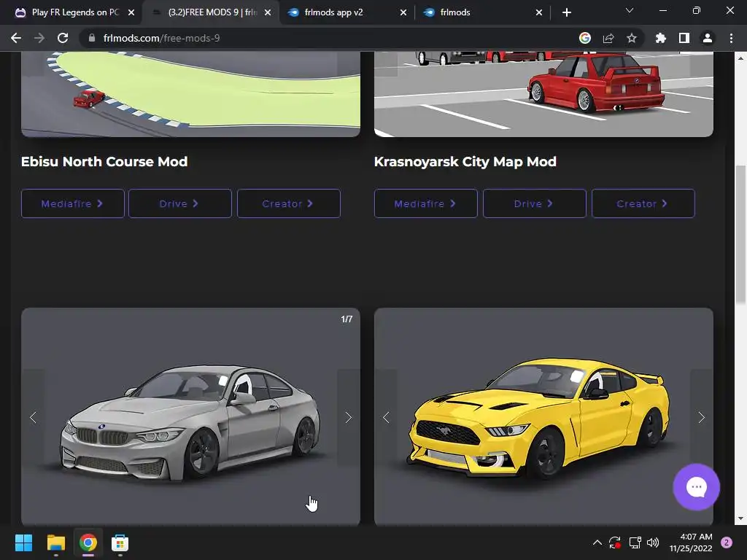Open the volume control tray icon

[653, 542]
